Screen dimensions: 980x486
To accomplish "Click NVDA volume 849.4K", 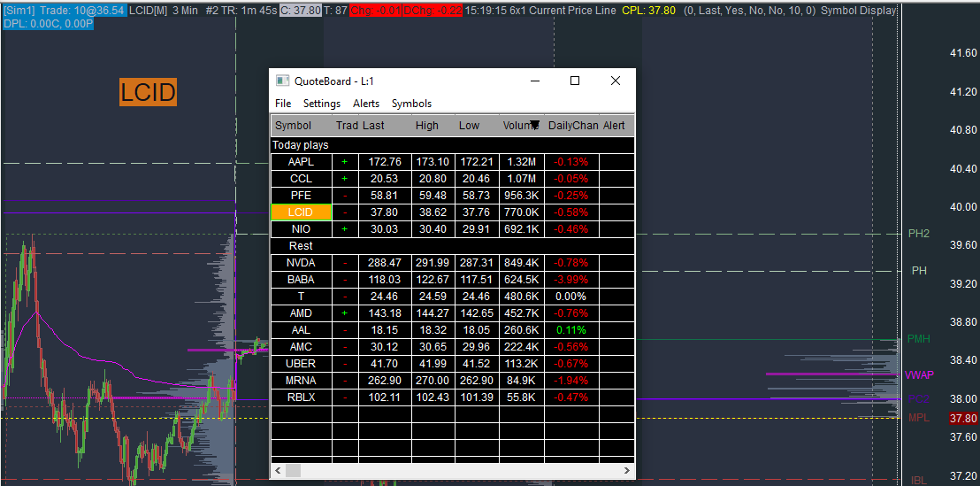I will [521, 263].
